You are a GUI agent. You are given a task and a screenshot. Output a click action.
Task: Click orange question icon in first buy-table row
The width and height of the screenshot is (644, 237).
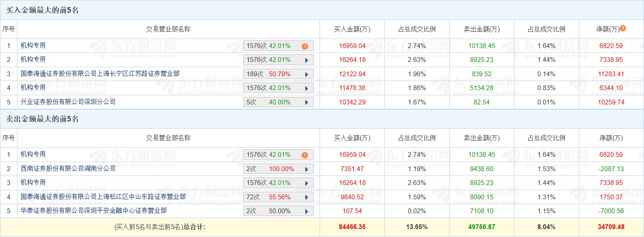(305, 46)
